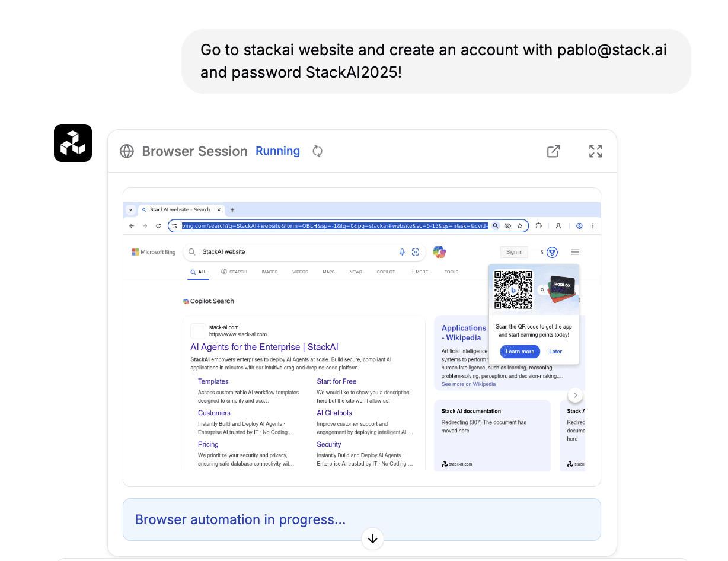
Task: Open the Security sitelink
Action: tap(329, 445)
